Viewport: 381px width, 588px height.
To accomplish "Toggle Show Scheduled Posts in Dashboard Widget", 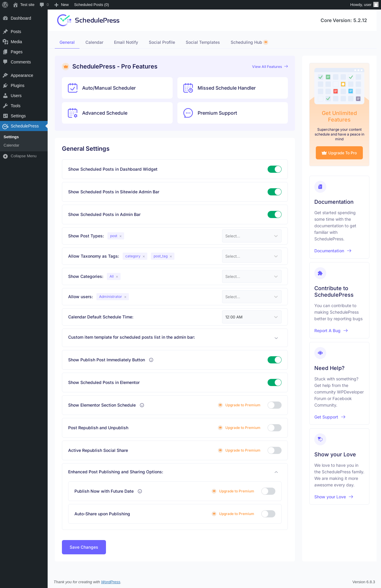I will click(x=274, y=169).
